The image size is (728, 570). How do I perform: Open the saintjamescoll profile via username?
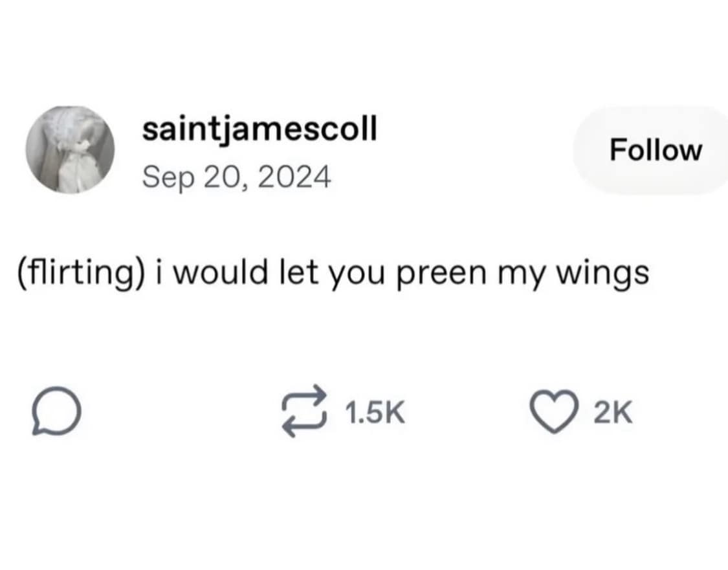tap(259, 130)
